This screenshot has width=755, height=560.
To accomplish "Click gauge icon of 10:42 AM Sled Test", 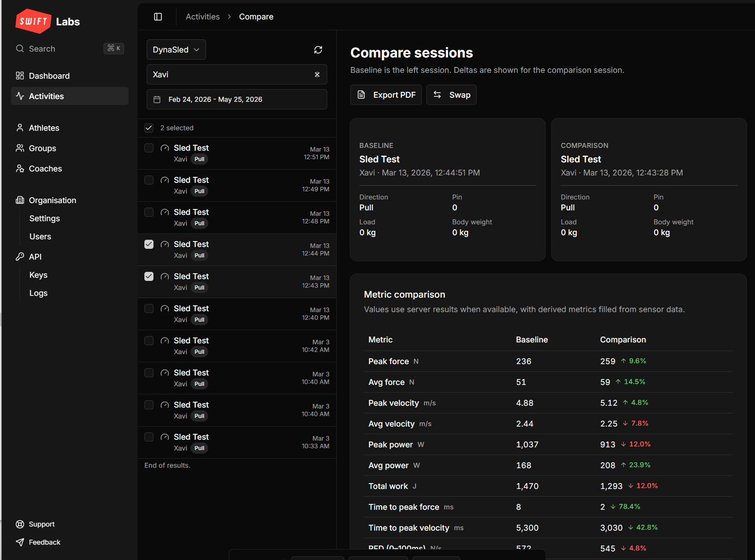I will tap(165, 341).
